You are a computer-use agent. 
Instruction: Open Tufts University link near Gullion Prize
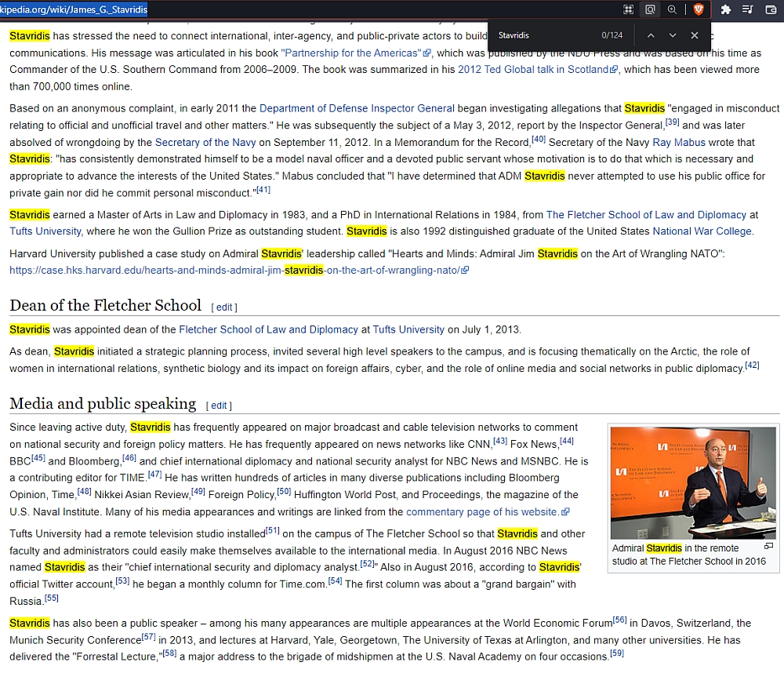click(x=45, y=231)
